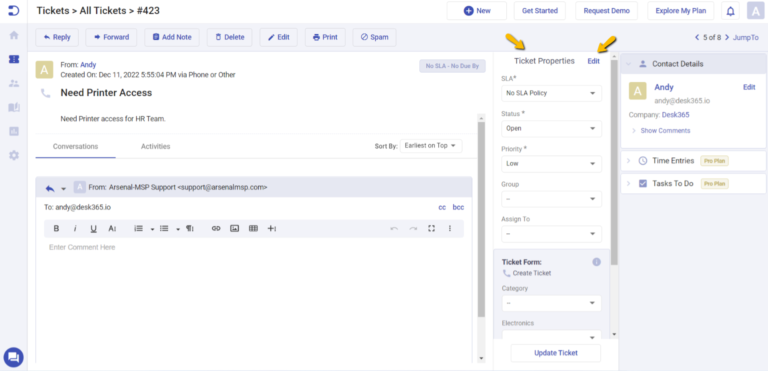Switch to the Activities tab
The height and width of the screenshot is (371, 768).
click(155, 147)
